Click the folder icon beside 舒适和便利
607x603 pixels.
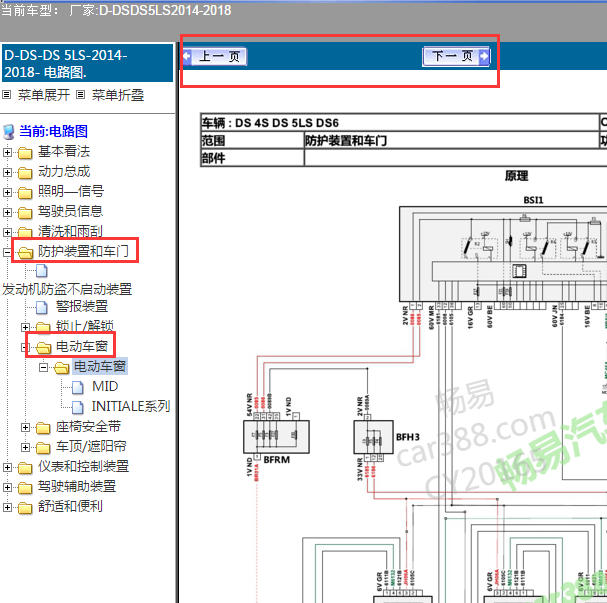(x=25, y=508)
